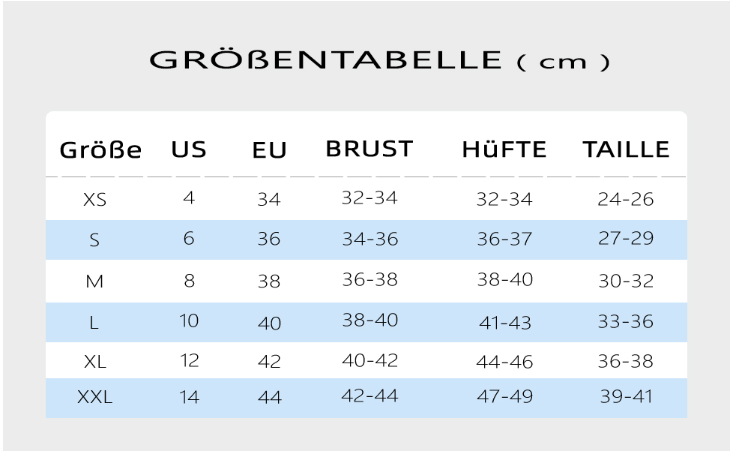This screenshot has width=733, height=453.
Task: Select the HüFTE column header
Action: pyautogui.click(x=504, y=150)
